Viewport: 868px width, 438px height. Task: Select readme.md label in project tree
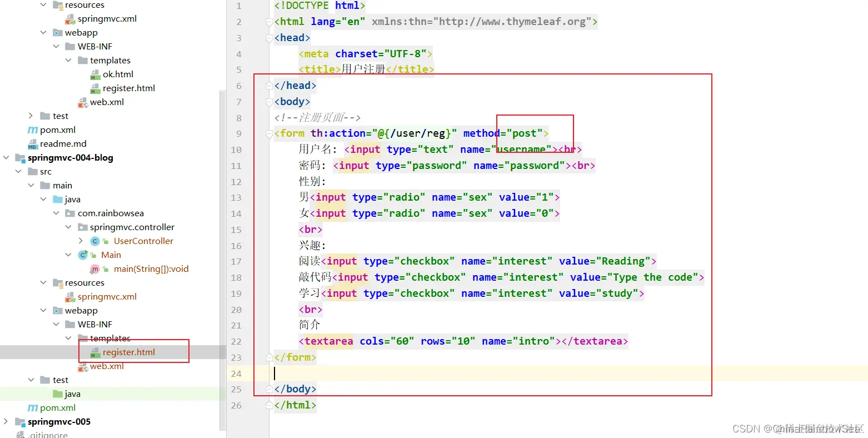pos(63,144)
